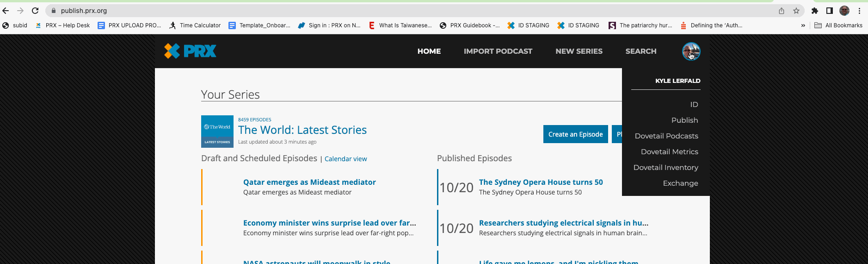
Task: Open NEW SERIES nav item
Action: 579,51
